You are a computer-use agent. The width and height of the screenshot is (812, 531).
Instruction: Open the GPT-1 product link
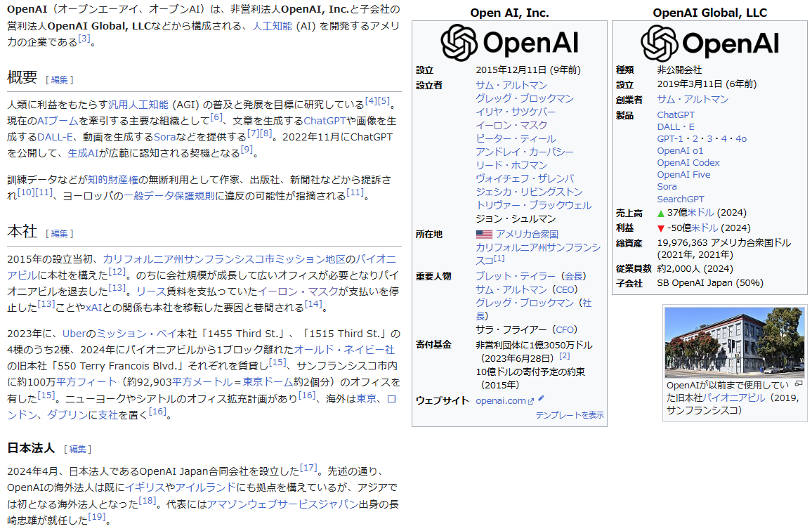click(670, 139)
